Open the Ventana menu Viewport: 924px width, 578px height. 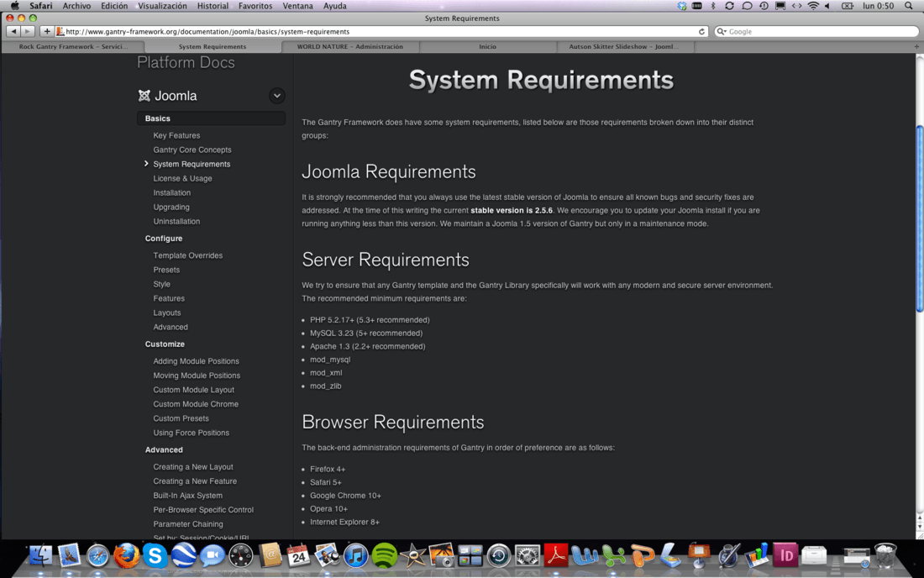pos(297,6)
